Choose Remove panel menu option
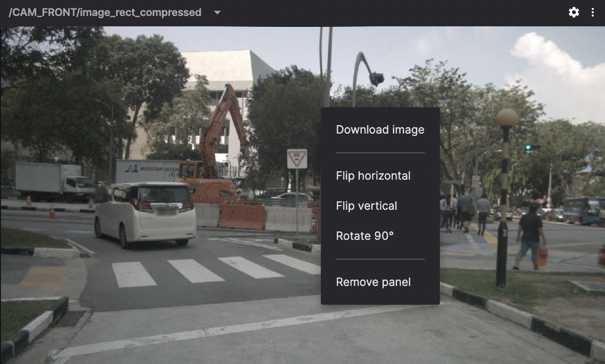 click(373, 282)
